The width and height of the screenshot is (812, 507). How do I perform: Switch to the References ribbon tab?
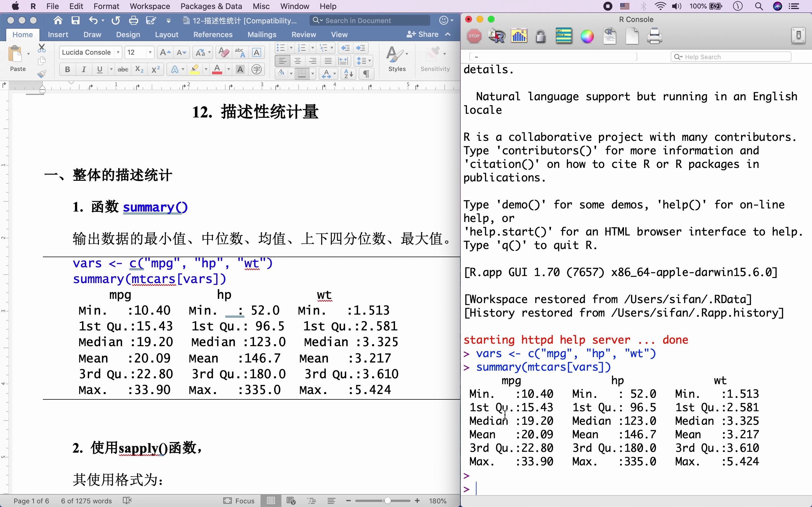pos(213,35)
